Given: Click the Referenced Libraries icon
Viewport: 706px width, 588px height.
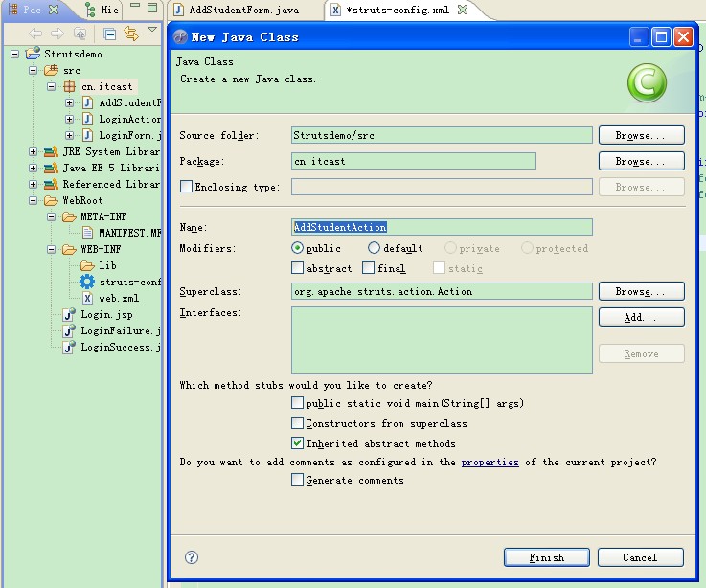Looking at the screenshot, I should click(52, 184).
